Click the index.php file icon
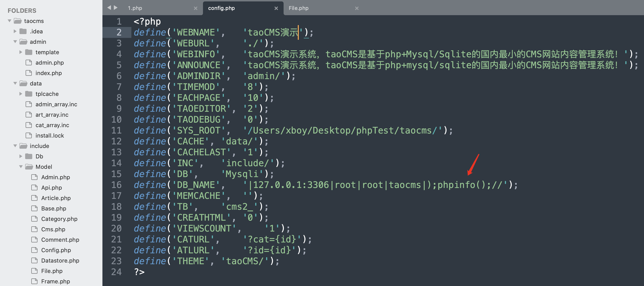The width and height of the screenshot is (644, 286). pos(29,73)
